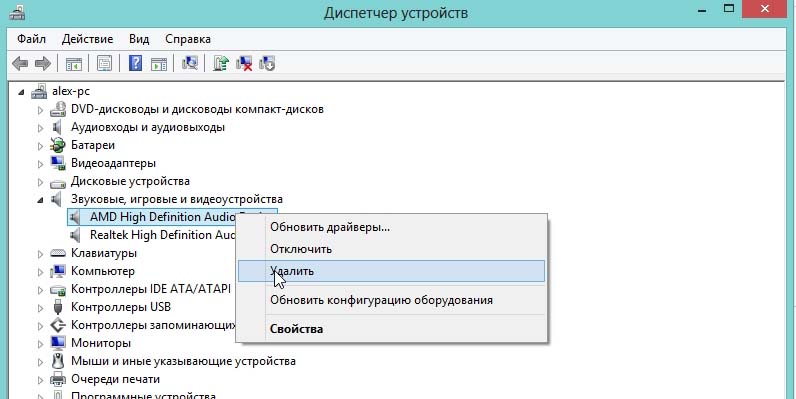Open the Действие menu
The height and width of the screenshot is (399, 796).
click(x=87, y=39)
